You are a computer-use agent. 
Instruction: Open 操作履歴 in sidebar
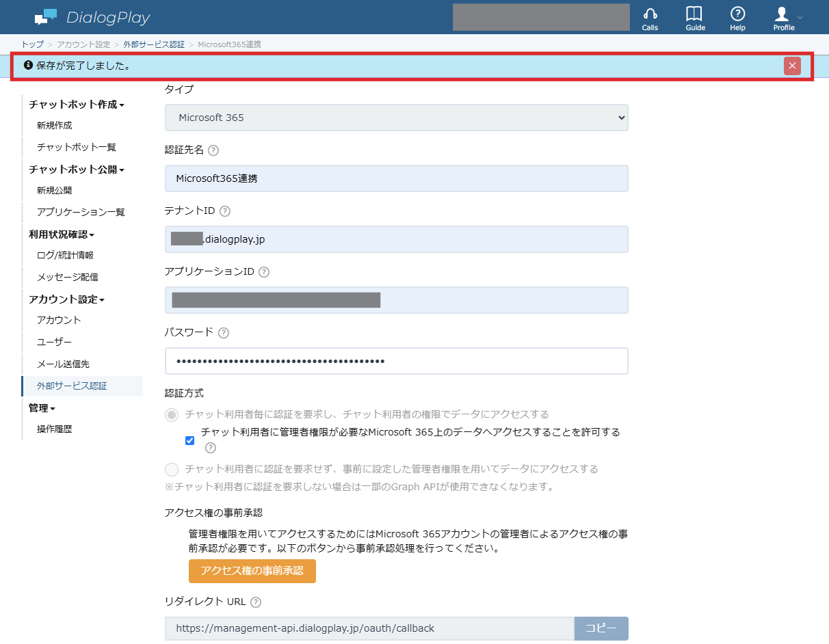coord(55,430)
